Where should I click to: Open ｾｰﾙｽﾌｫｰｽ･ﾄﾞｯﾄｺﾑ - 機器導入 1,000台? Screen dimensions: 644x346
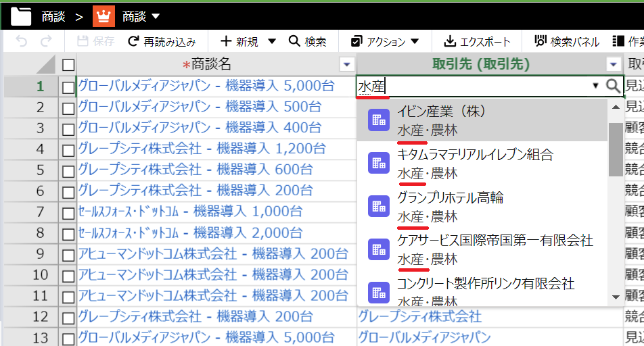coord(191,212)
